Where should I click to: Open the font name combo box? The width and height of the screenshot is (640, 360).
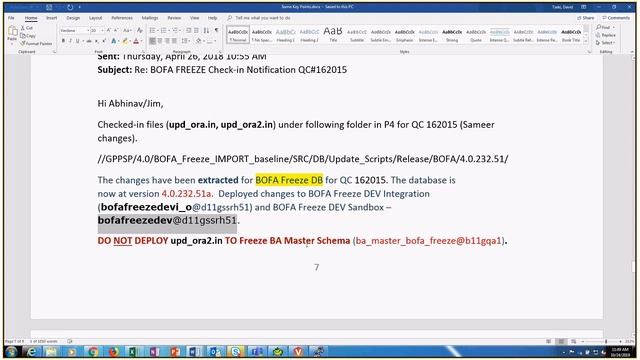[74, 31]
